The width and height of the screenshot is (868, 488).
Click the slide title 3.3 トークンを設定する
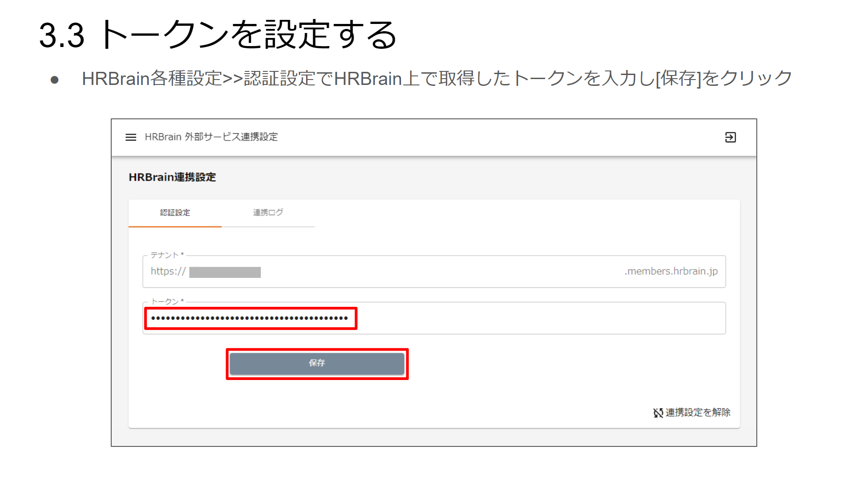coord(218,35)
